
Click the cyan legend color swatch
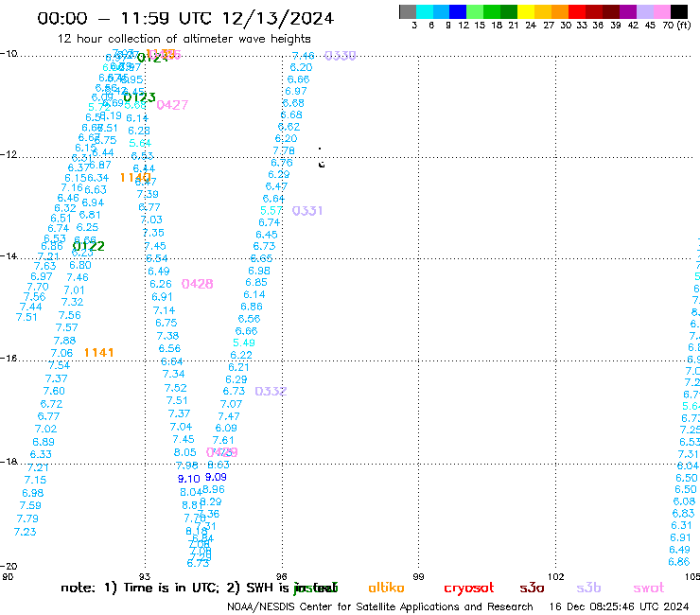click(x=425, y=11)
